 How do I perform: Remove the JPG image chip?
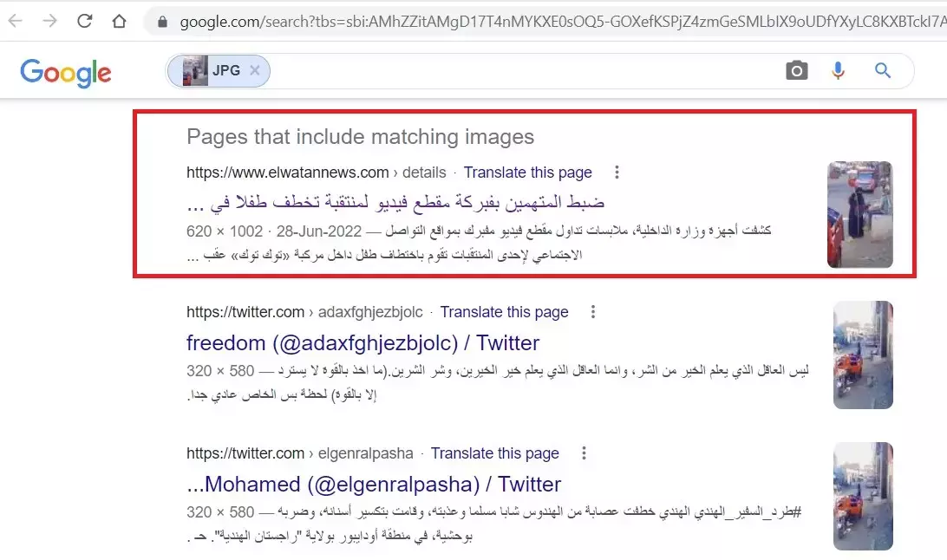(x=255, y=70)
